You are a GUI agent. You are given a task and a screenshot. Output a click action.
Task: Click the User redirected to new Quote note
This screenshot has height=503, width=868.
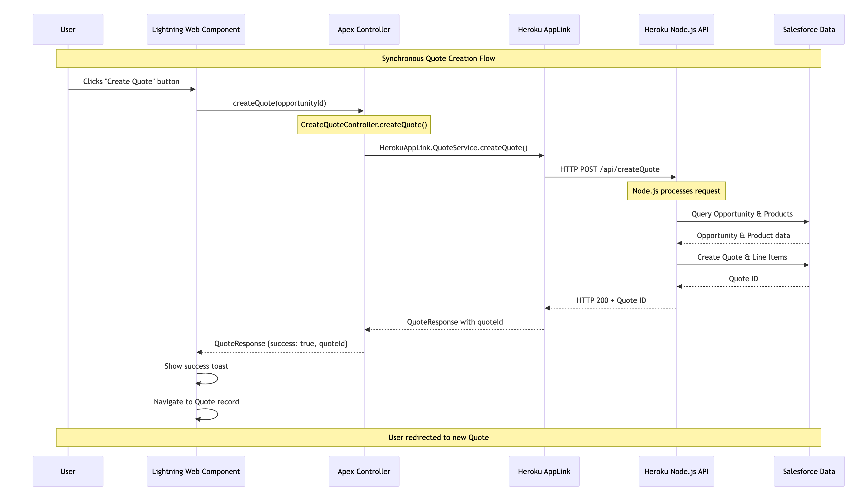[438, 437]
